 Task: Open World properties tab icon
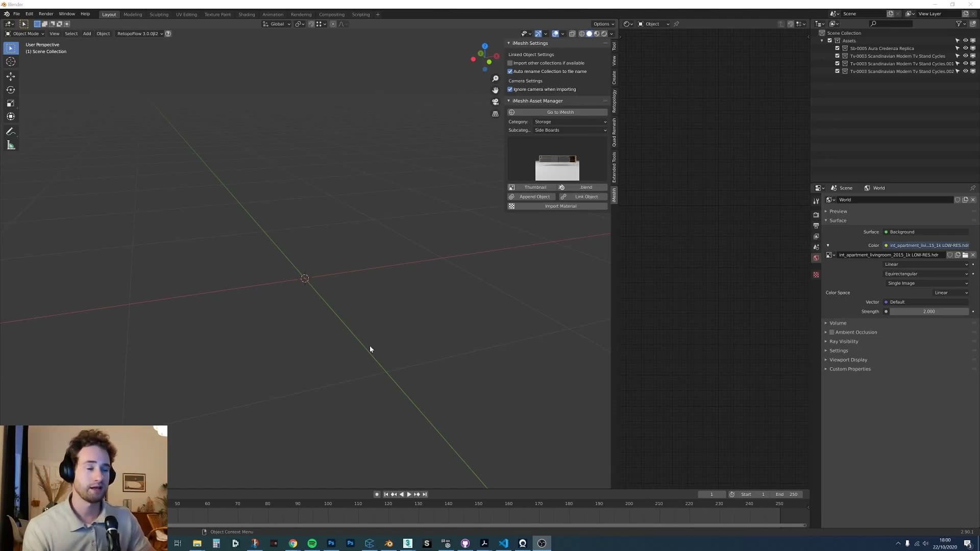pyautogui.click(x=816, y=258)
